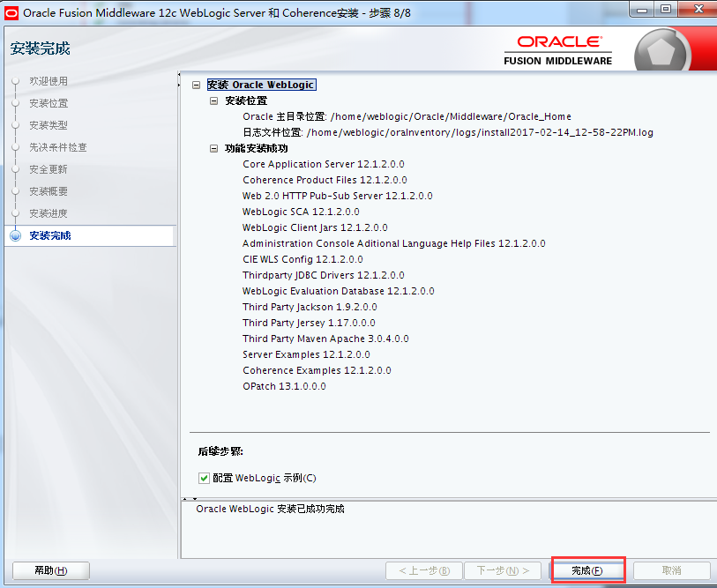This screenshot has height=588, width=717.
Task: Collapse the 安装位置 tree section
Action: pos(213,100)
